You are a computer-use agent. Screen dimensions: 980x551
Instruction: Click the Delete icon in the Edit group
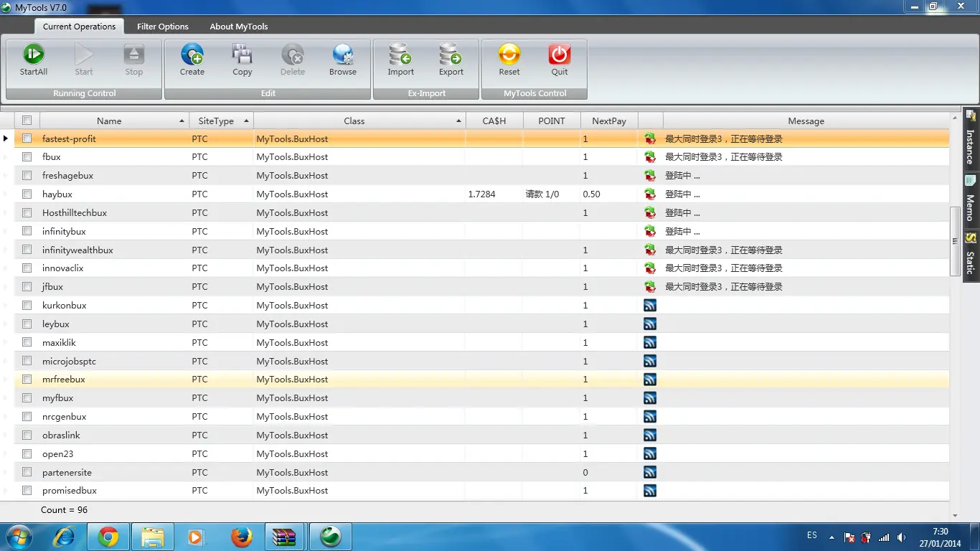[293, 55]
